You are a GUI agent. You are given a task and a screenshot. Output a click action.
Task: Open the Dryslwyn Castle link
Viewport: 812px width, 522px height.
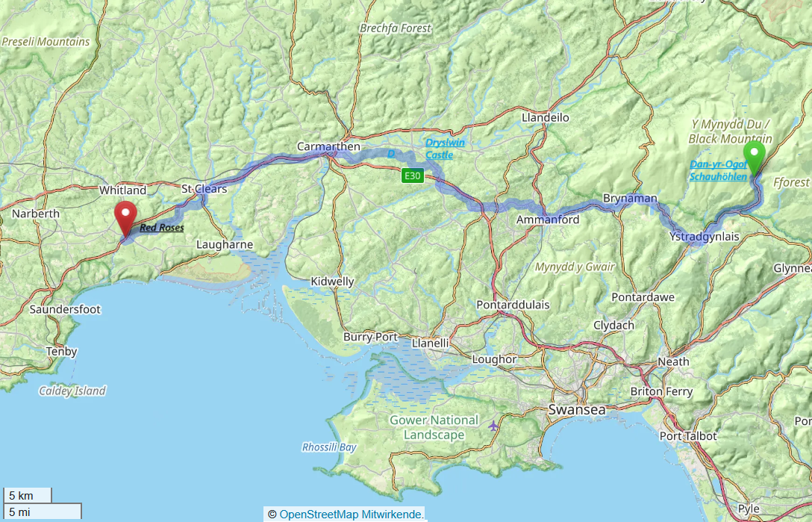(x=445, y=149)
